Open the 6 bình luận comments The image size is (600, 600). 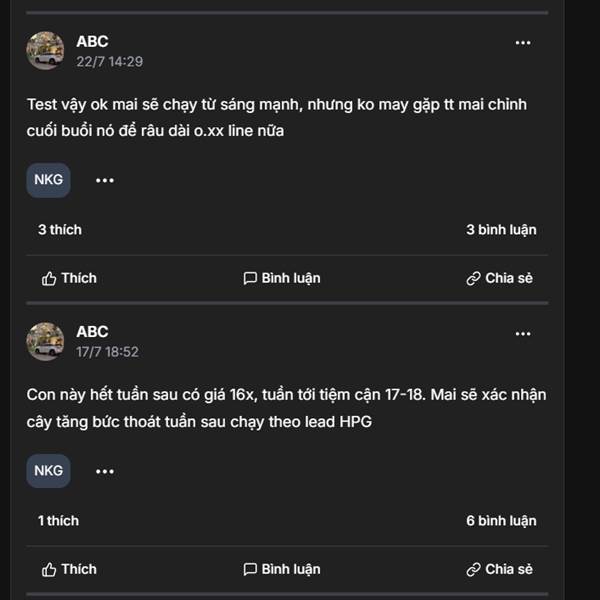coord(501,521)
